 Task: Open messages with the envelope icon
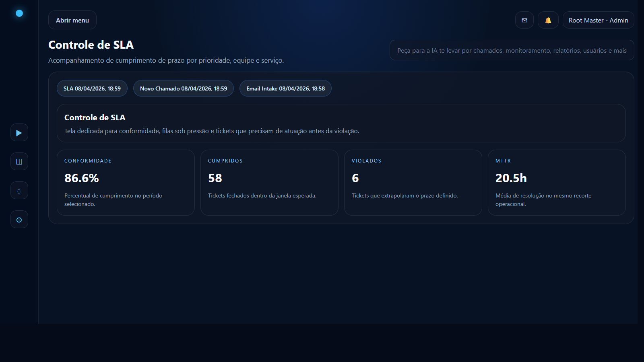coord(524,20)
